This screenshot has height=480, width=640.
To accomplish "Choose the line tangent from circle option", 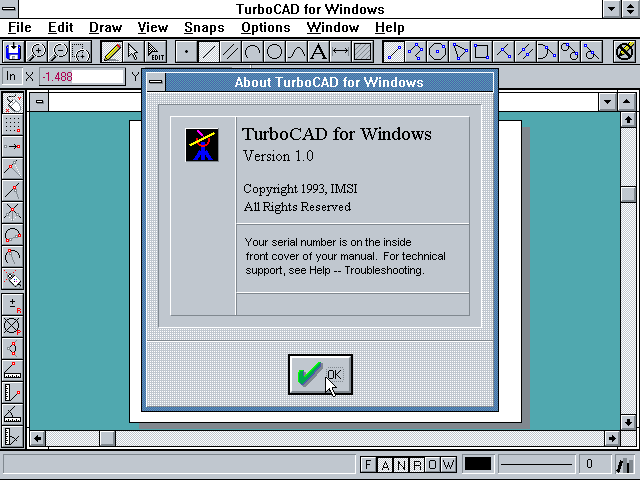I will (592, 52).
